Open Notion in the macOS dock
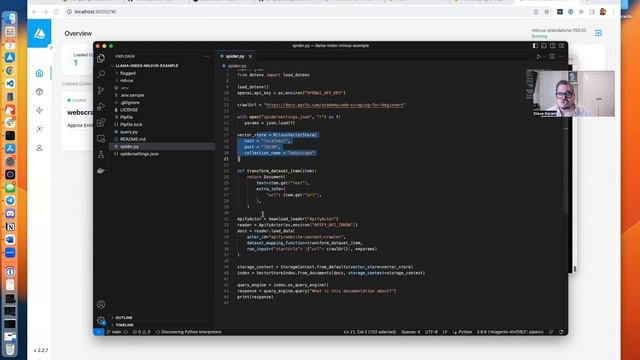The height and width of the screenshot is (360, 640). click(x=10, y=227)
